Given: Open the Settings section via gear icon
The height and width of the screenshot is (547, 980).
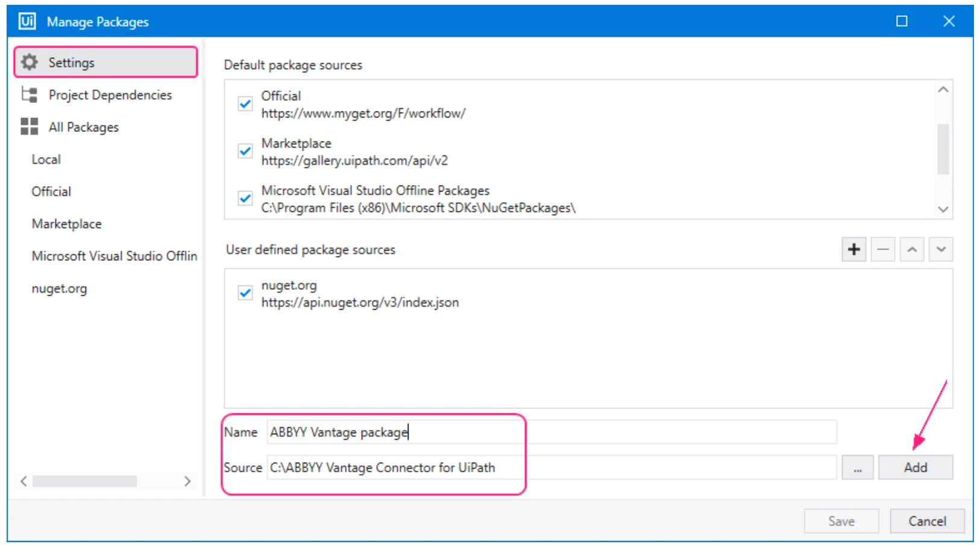Looking at the screenshot, I should (29, 61).
